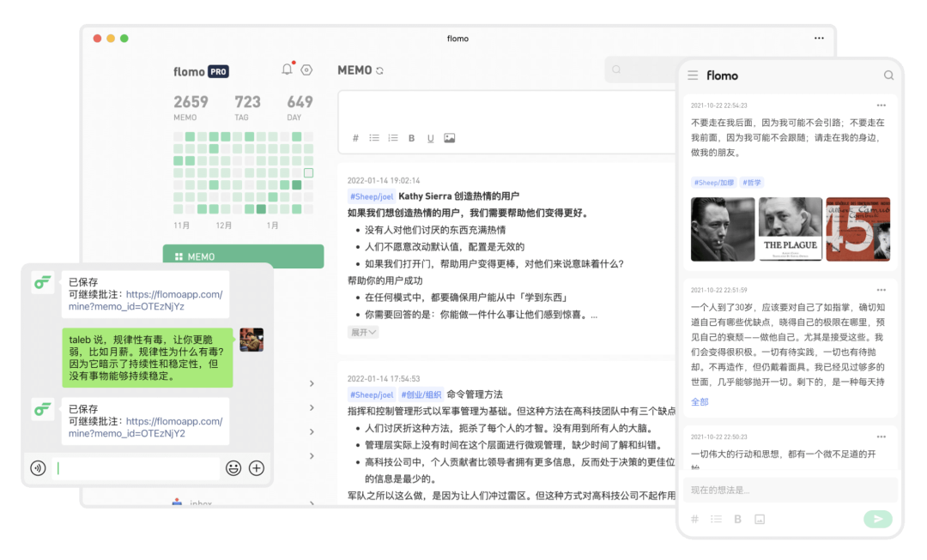The height and width of the screenshot is (560, 927).
Task: Tap the 现在的想法是... input in mobile
Action: (790, 490)
